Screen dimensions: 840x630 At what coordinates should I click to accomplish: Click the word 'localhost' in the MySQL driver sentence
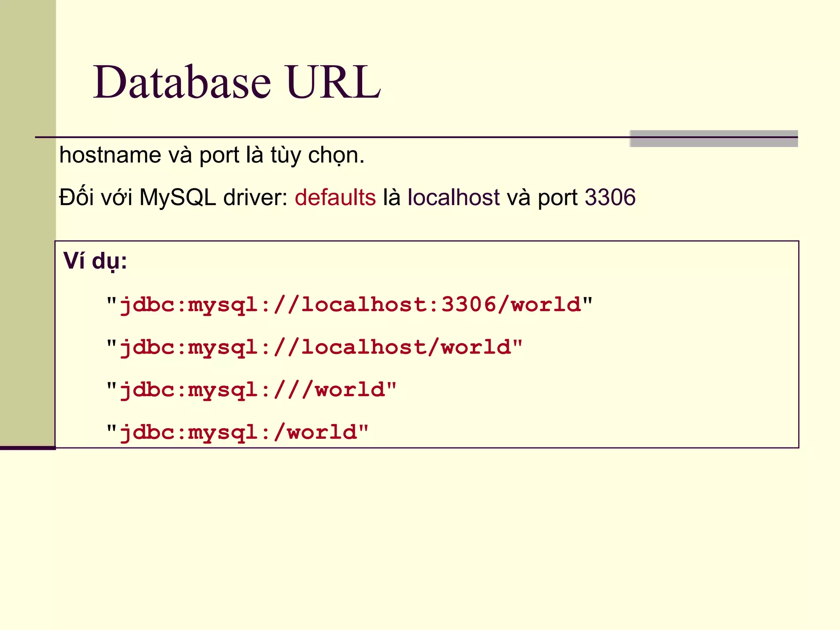click(x=453, y=197)
